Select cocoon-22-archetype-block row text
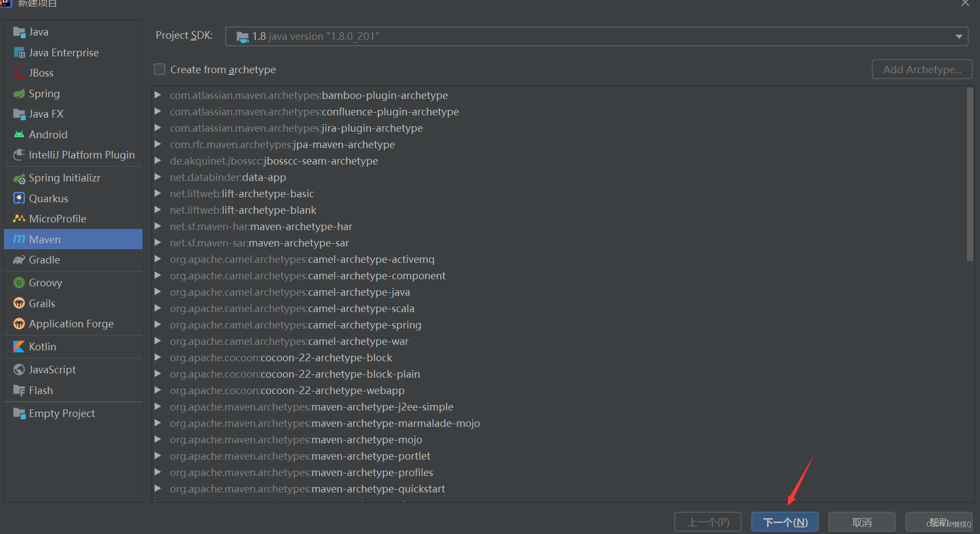980x534 pixels. pos(281,357)
